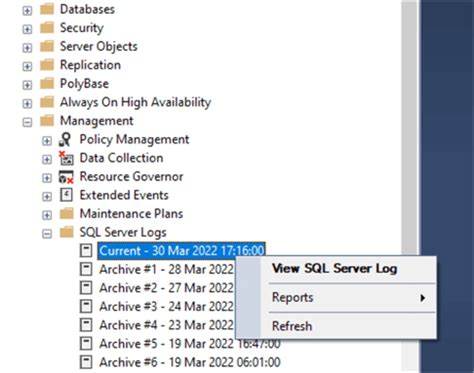Expand the Policy Management node
This screenshot has width=474, height=373.
click(47, 141)
